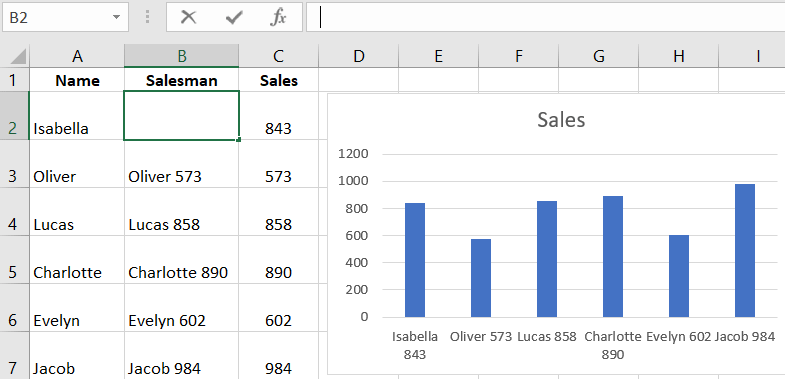Click the Isabella 843 bar in chart
This screenshot has height=379, width=785.
pyautogui.click(x=415, y=260)
